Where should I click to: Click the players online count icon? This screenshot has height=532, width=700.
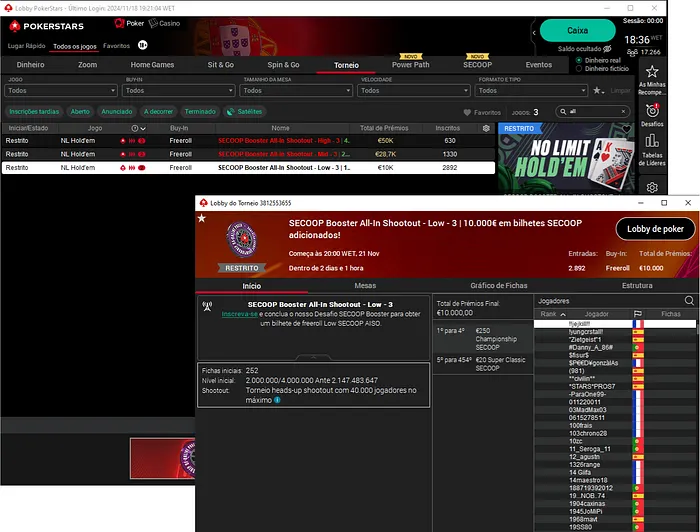(632, 52)
